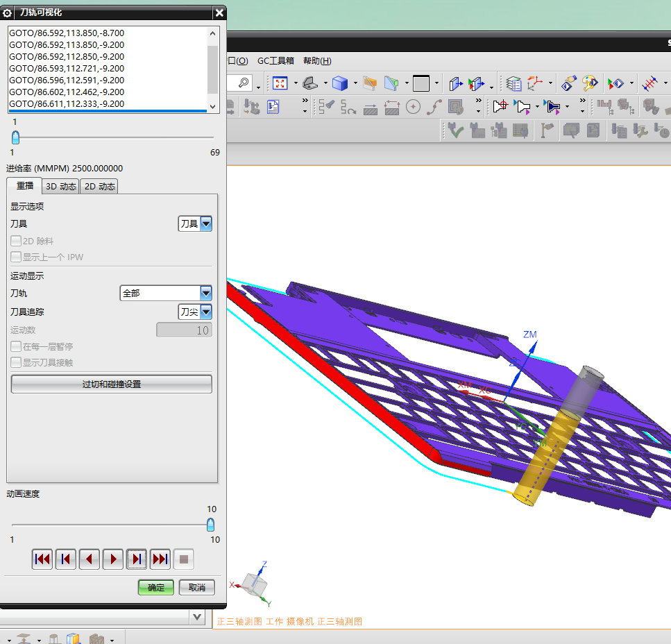Toggle the 显示刀具接触 checkbox

[16, 362]
